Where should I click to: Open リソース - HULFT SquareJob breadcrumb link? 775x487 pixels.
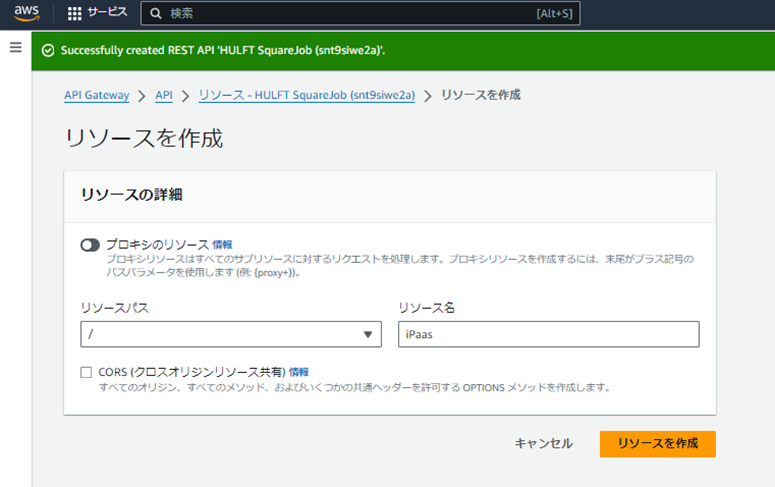pyautogui.click(x=306, y=95)
